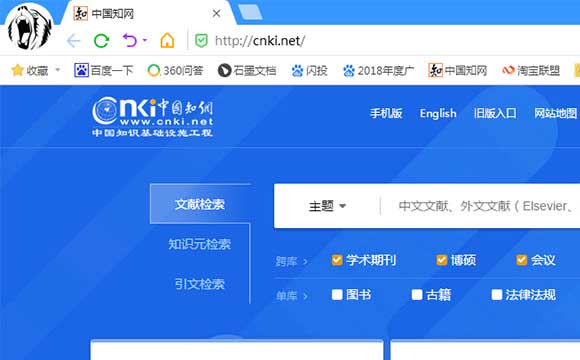Image resolution: width=580 pixels, height=360 pixels.
Task: Uncheck the 会议 checkbox
Action: 522,260
